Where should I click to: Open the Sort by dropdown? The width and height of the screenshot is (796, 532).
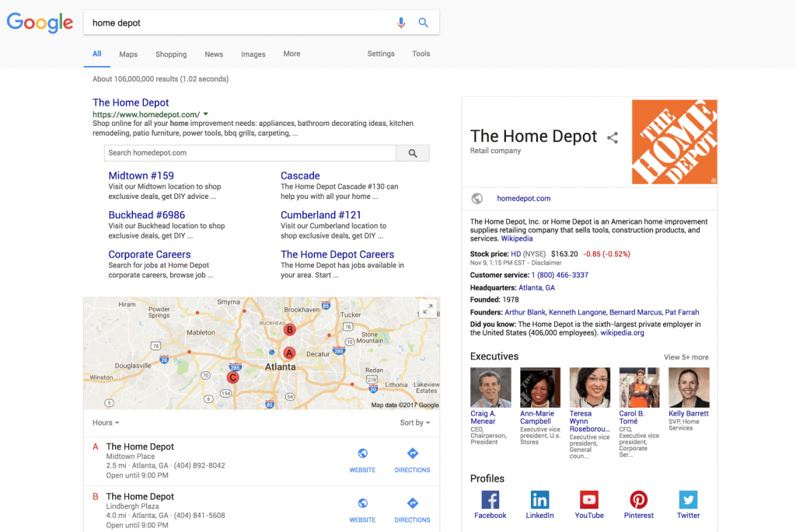click(x=414, y=422)
